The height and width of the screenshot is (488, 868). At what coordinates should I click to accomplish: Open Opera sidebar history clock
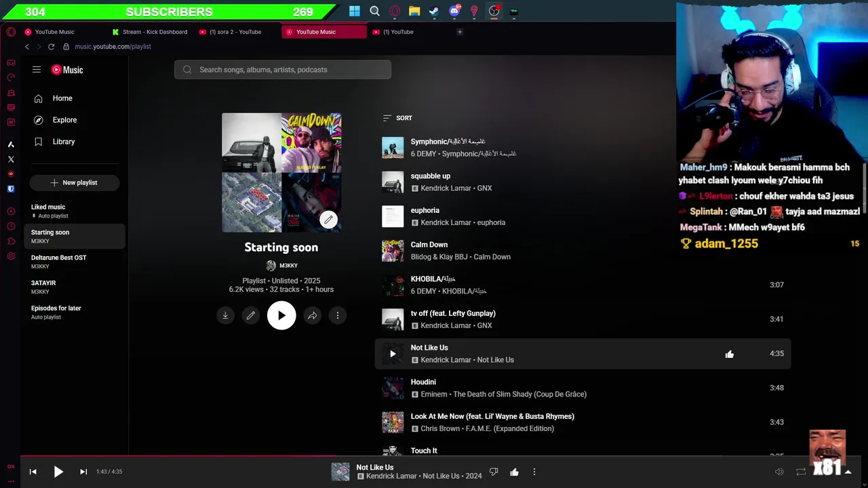(x=11, y=226)
